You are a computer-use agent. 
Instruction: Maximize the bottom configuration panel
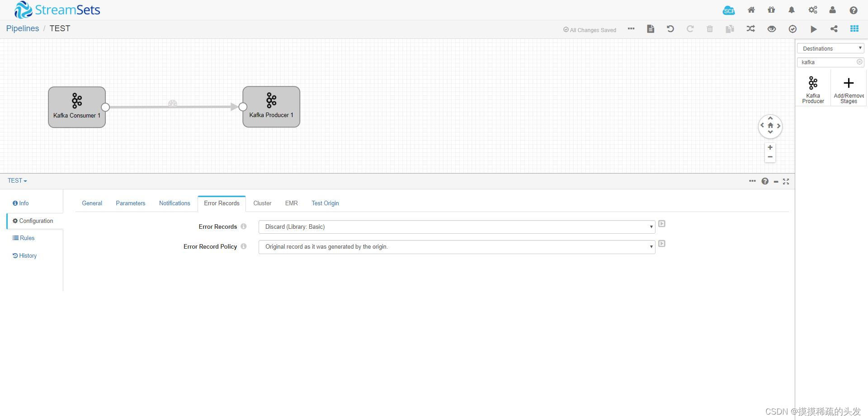pyautogui.click(x=786, y=181)
